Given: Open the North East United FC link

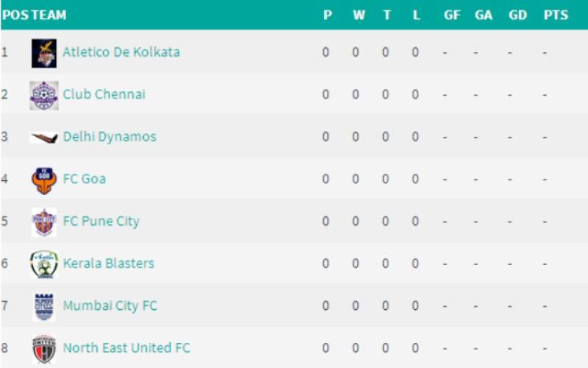Looking at the screenshot, I should (126, 347).
